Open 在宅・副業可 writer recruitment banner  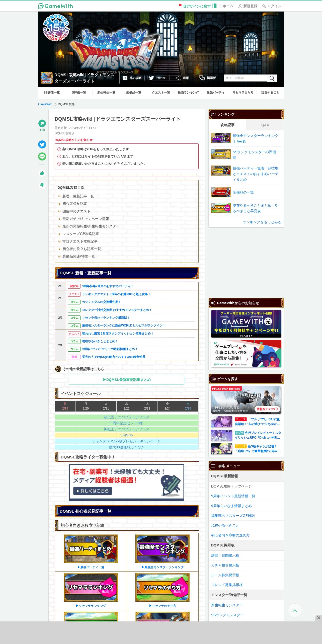tap(127, 483)
